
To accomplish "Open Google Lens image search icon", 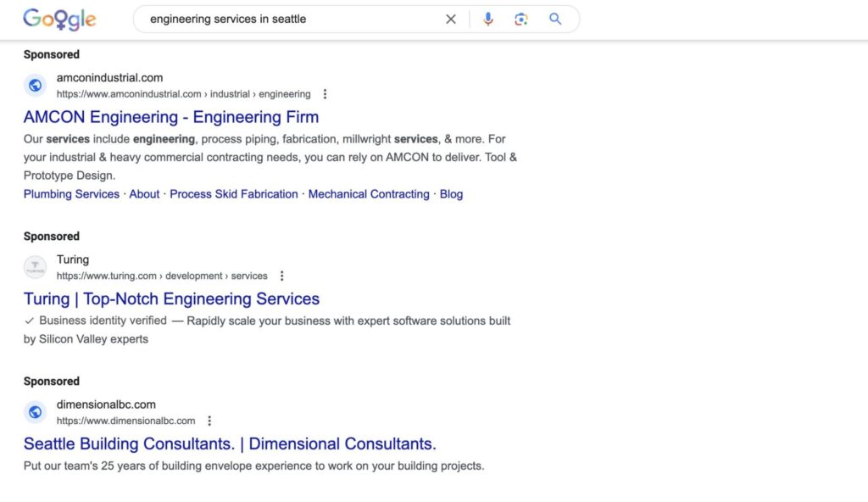I will [521, 20].
